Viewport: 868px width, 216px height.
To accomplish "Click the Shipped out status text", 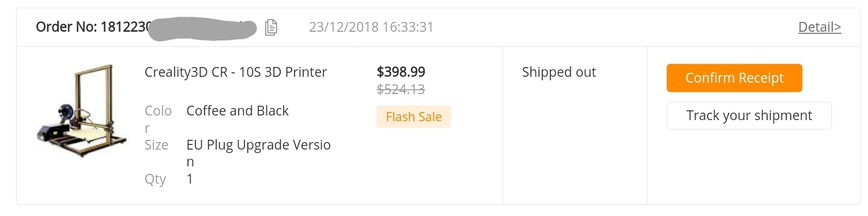I will (x=559, y=72).
